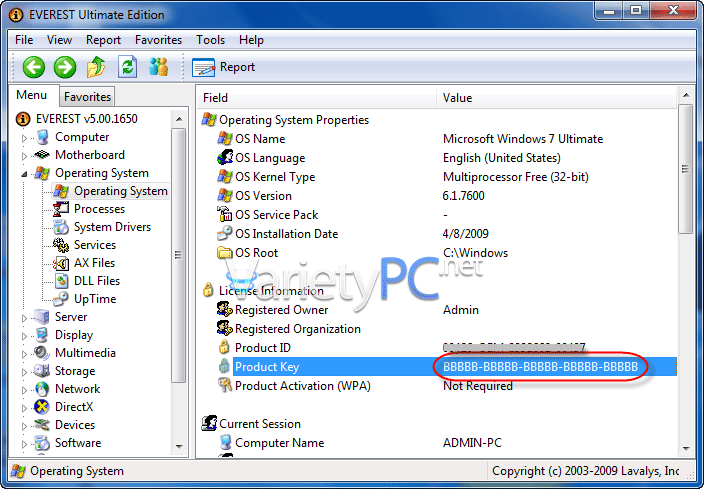
Task: Open the users toolbar icon
Action: pyautogui.click(x=158, y=67)
